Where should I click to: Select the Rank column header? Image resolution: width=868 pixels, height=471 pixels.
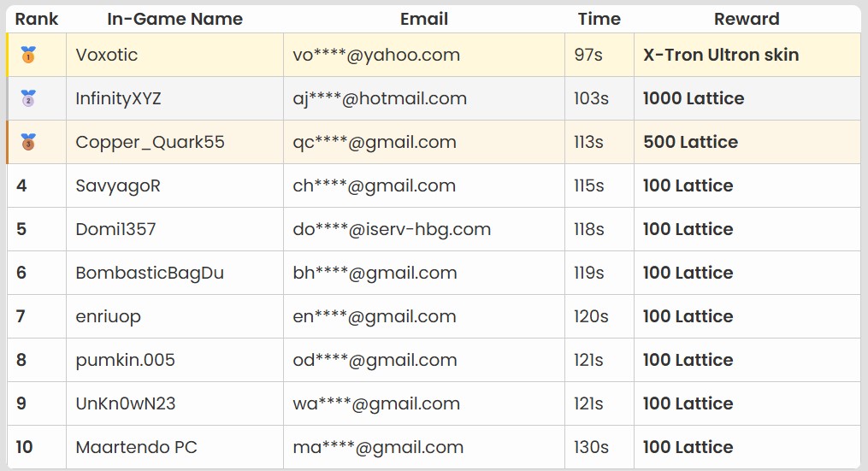tap(37, 19)
